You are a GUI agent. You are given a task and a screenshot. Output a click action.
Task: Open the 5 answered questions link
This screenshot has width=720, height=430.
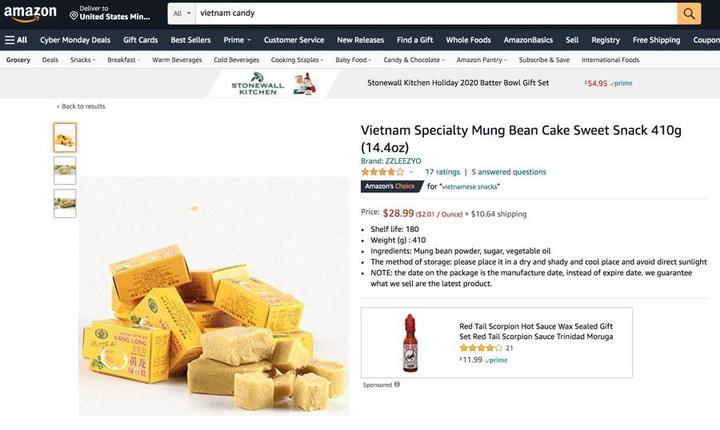point(509,172)
